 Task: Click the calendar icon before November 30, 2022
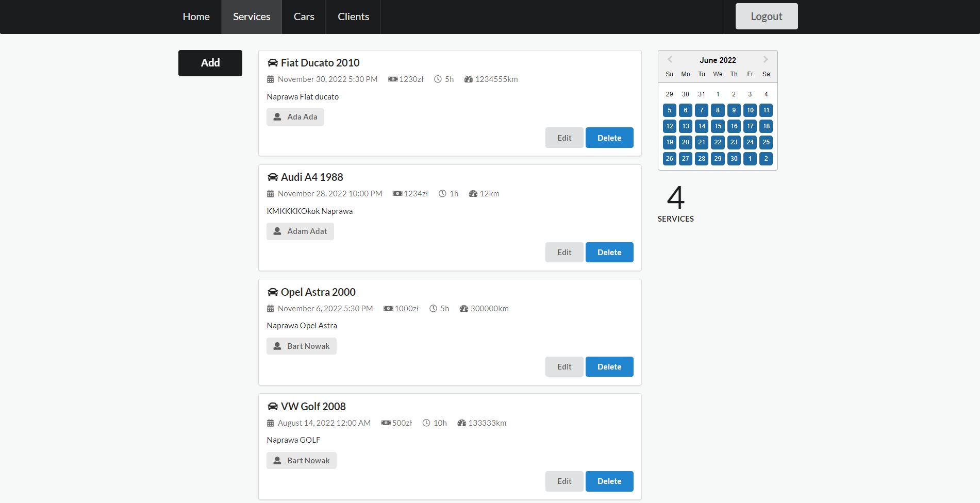271,79
